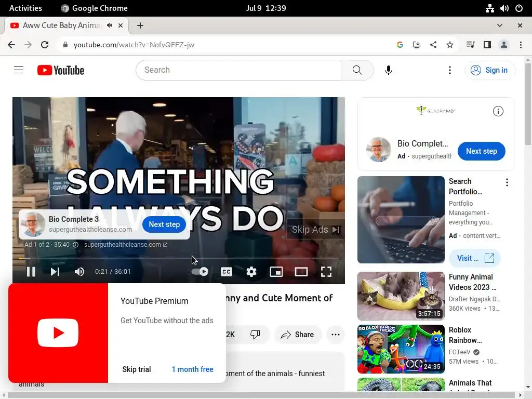Share the video

(x=297, y=335)
